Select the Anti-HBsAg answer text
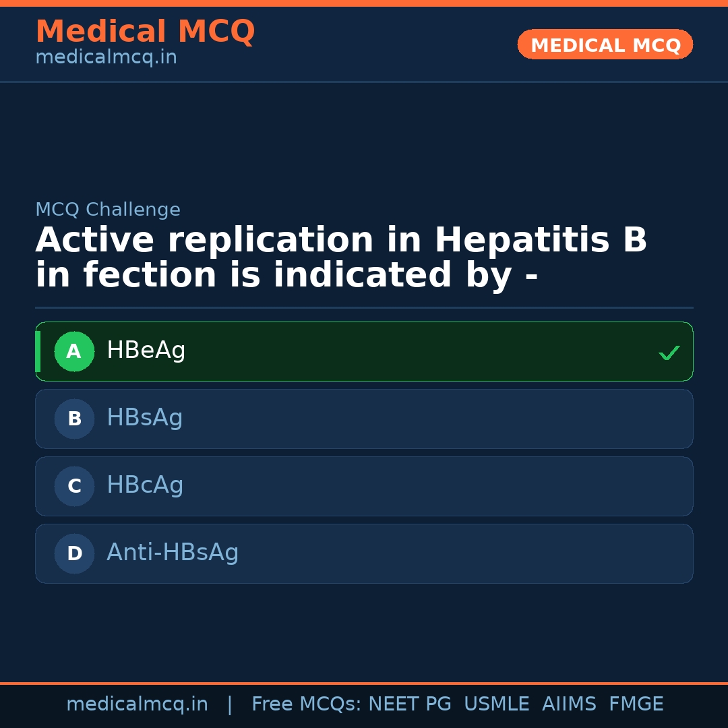Image resolution: width=728 pixels, height=728 pixels. [173, 553]
